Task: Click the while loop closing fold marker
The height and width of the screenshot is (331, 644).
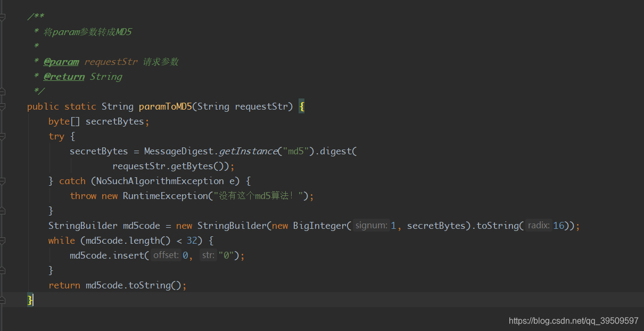Action: [3, 270]
